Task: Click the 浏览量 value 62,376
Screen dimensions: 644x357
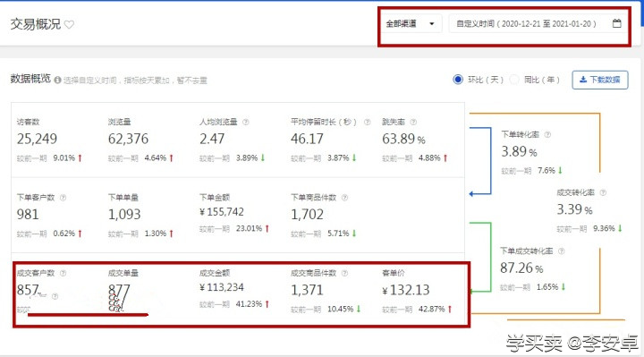Action: coord(128,139)
